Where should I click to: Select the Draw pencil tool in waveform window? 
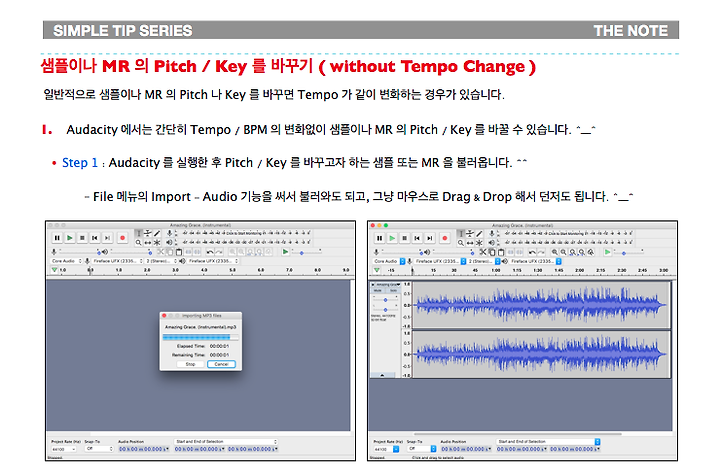[x=479, y=234]
